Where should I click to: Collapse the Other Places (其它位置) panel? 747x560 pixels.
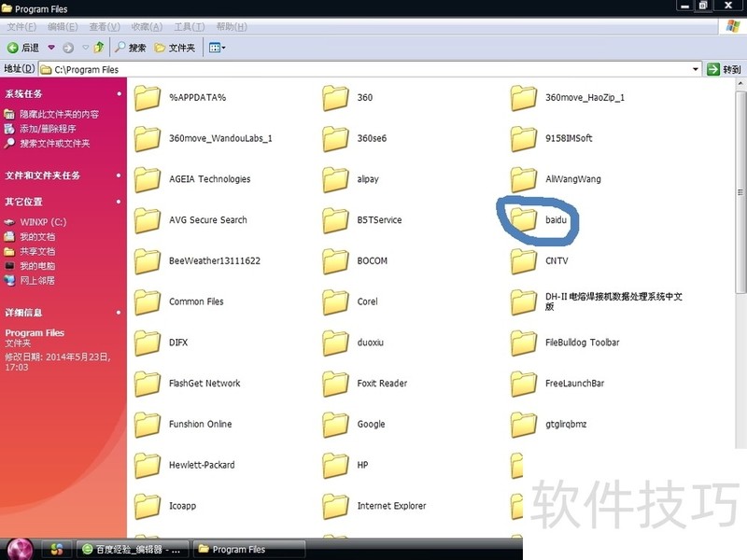(120, 202)
